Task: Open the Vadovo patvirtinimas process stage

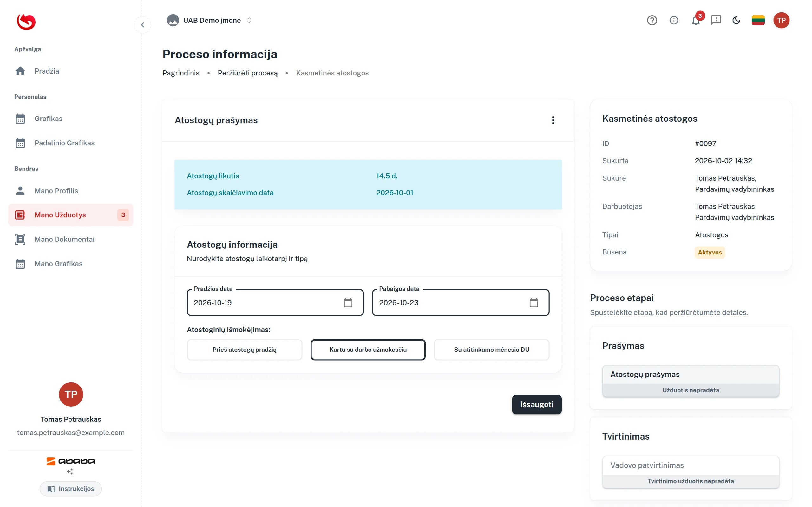Action: click(x=691, y=472)
